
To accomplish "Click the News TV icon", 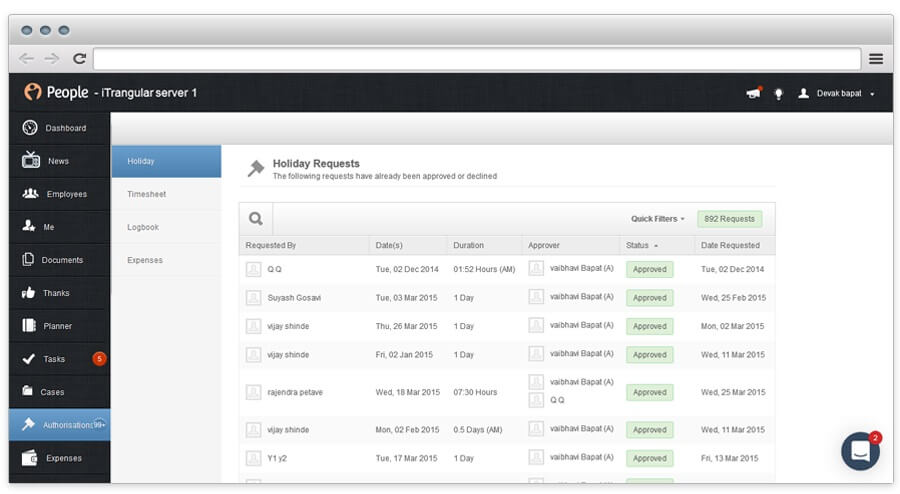I will pos(31,160).
